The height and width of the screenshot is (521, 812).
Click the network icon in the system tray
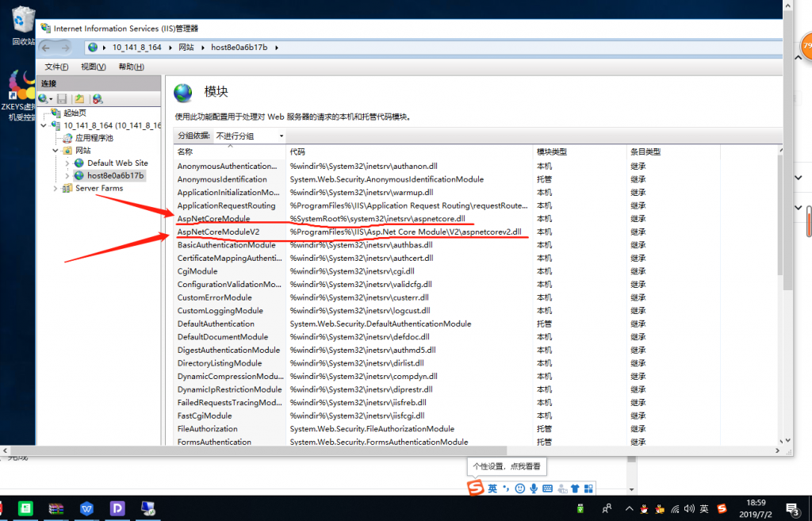pos(675,508)
